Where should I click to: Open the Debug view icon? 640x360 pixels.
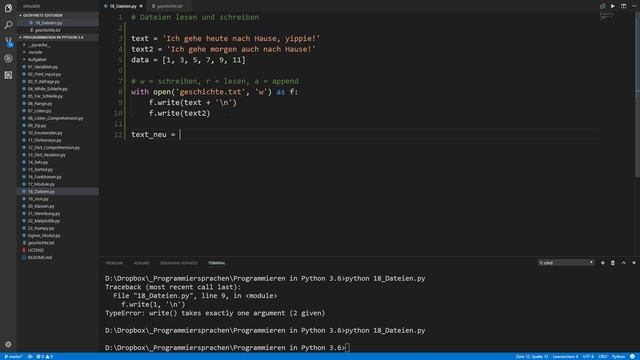pyautogui.click(x=8, y=58)
